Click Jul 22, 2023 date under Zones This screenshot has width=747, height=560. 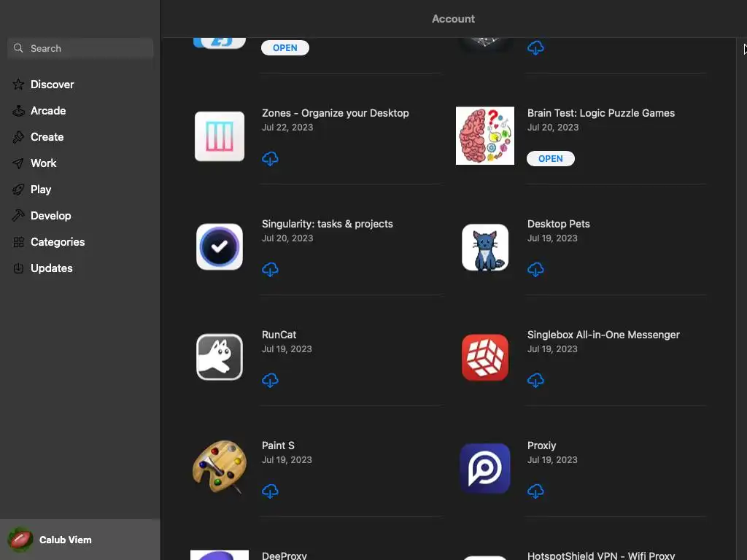click(287, 127)
